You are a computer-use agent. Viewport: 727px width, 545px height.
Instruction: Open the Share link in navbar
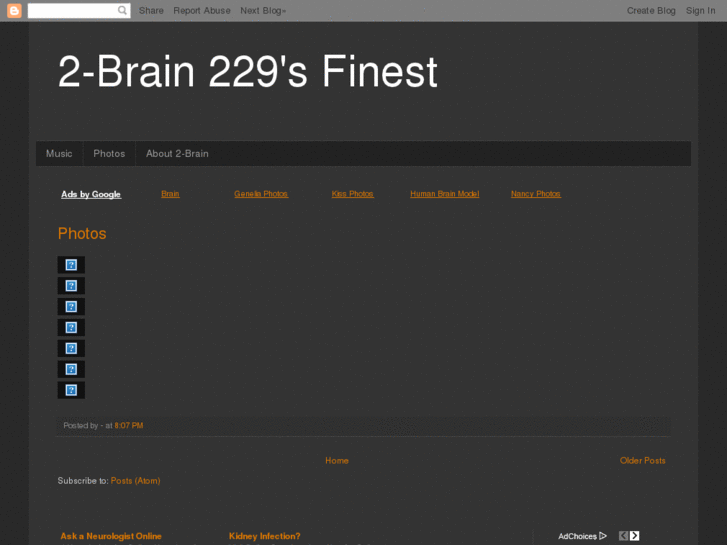point(151,10)
